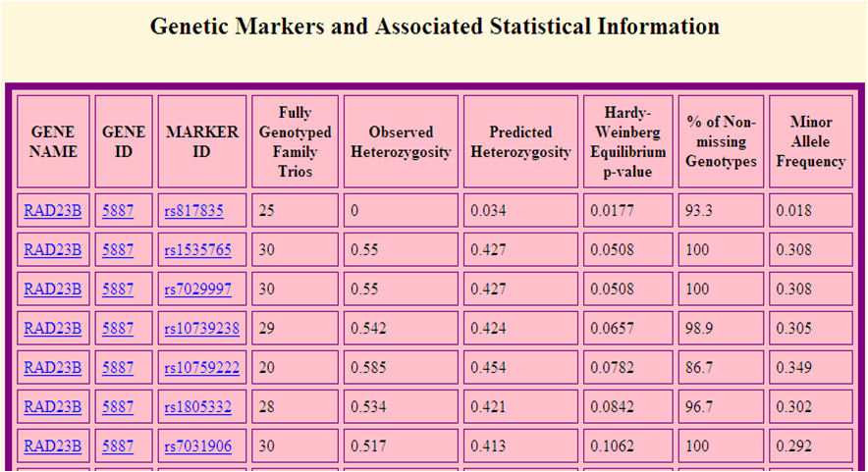Open RAD23B link in rs10739238 row
This screenshot has height=472, width=868.
click(x=53, y=328)
